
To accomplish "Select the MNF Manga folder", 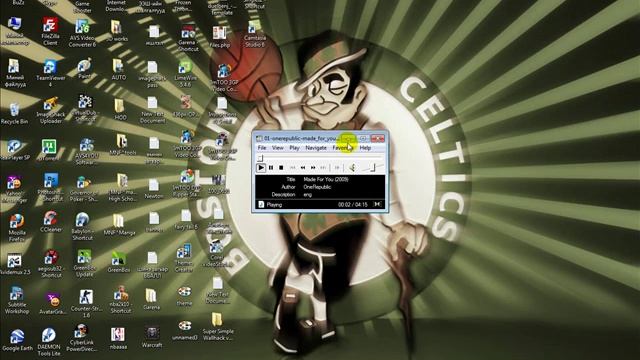I will [119, 224].
